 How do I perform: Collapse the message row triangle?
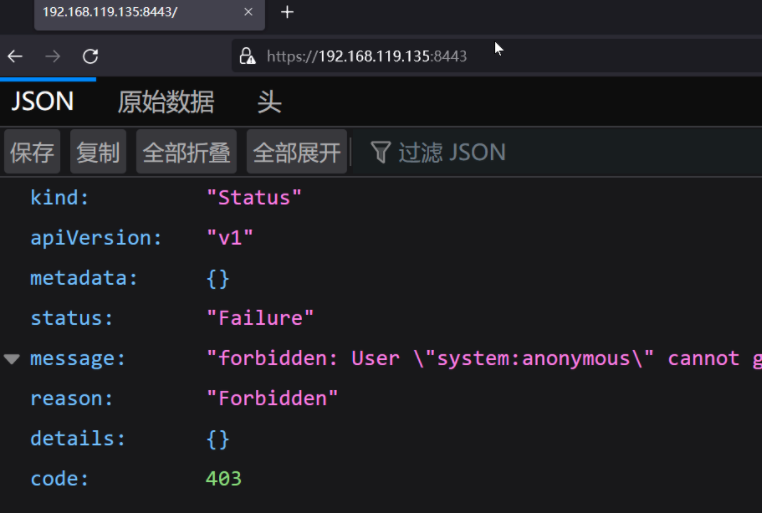tap(12, 358)
